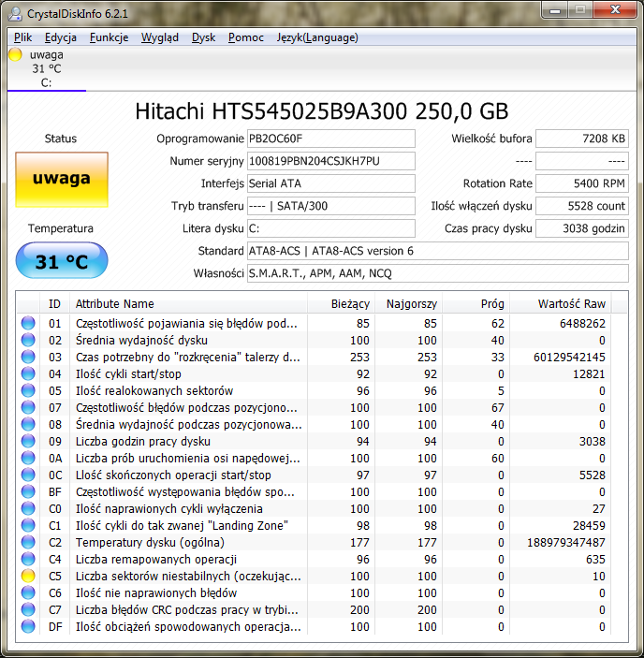Image resolution: width=644 pixels, height=658 pixels.
Task: Click the blue status dot for attribute 01
Action: (x=28, y=323)
